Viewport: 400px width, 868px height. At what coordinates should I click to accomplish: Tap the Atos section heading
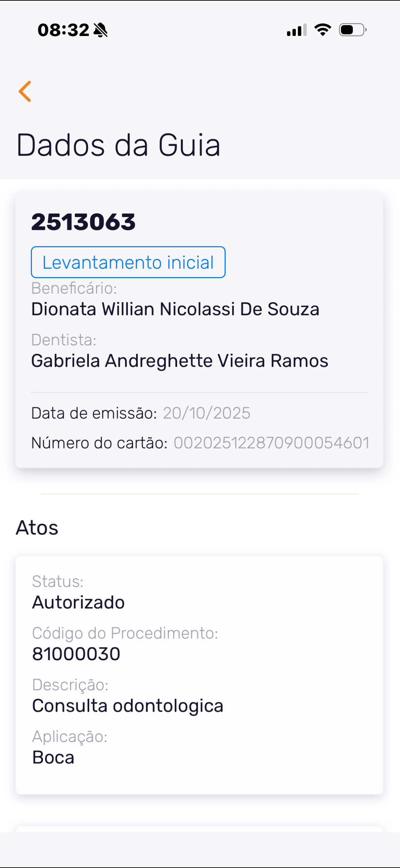pyautogui.click(x=37, y=527)
